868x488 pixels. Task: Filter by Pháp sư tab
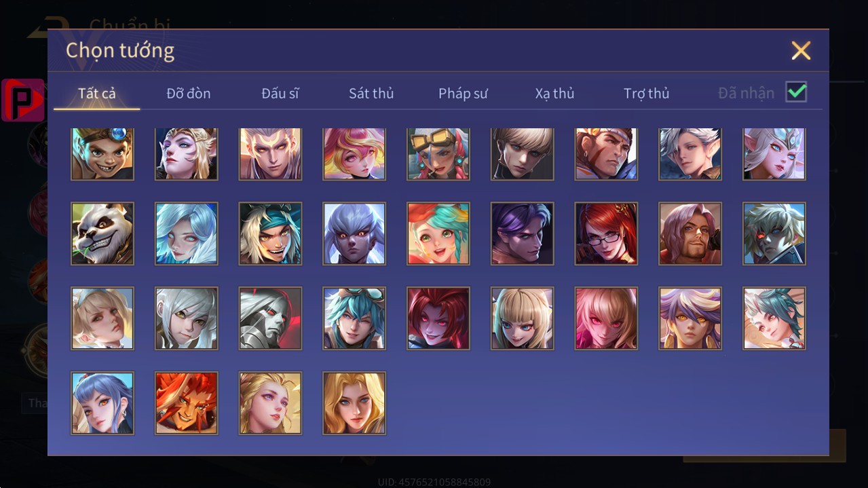click(463, 93)
